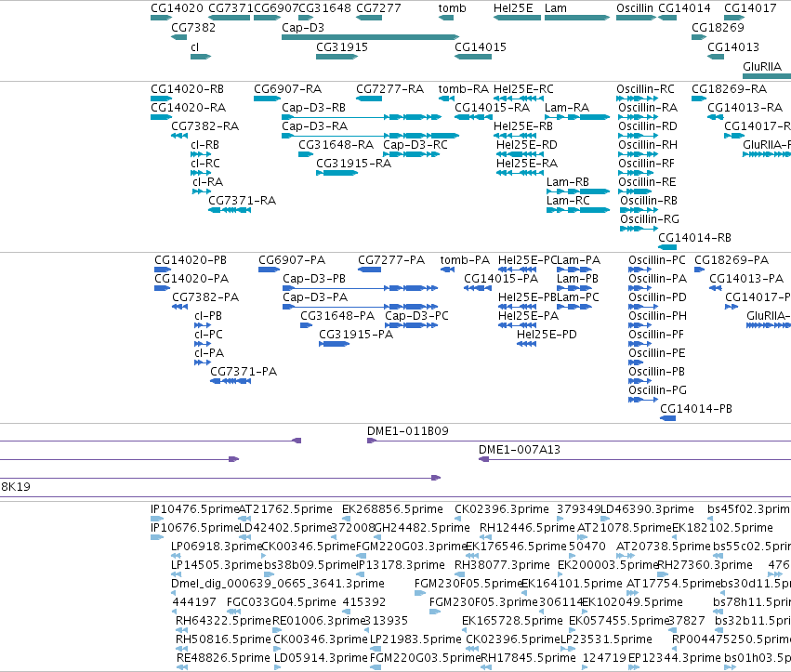This screenshot has height=672, width=791.
Task: Open EST FGC033G04.5prime
Action: click(233, 612)
